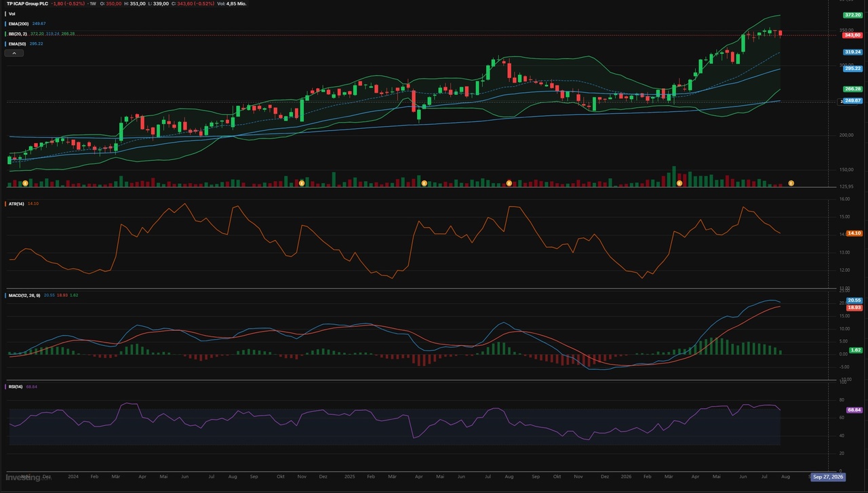Click the 2024 label on the time axis
Image resolution: width=868 pixels, height=493 pixels.
[x=73, y=477]
